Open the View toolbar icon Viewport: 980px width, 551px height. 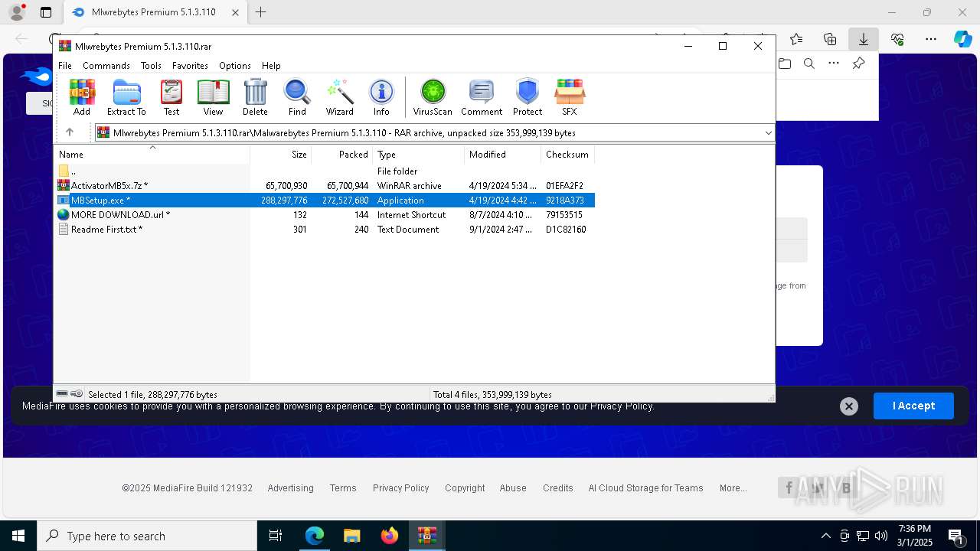213,97
